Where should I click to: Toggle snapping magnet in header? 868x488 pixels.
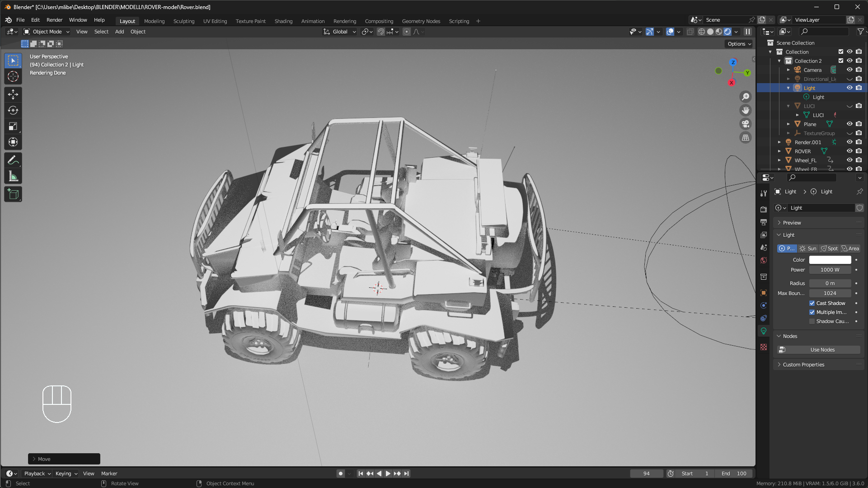click(x=381, y=32)
